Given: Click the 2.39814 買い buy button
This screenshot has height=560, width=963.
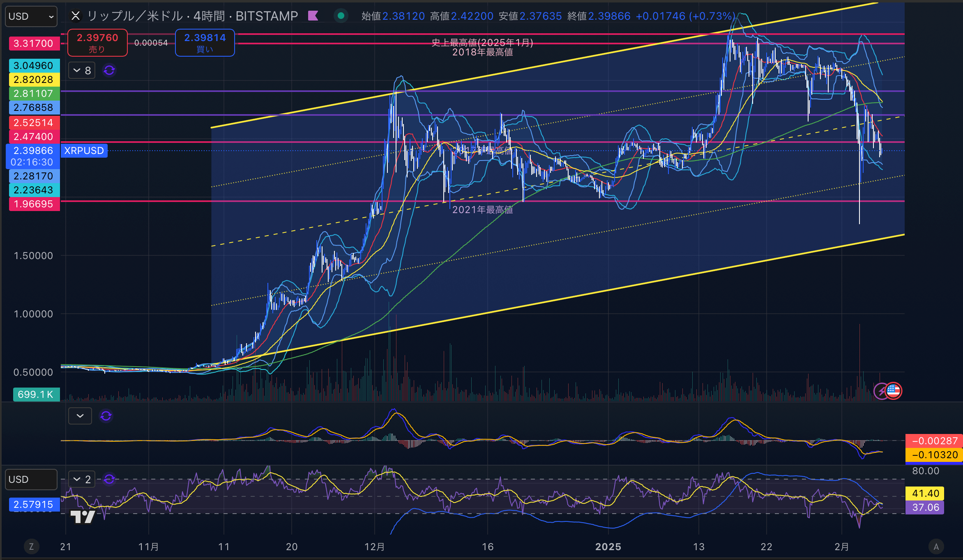Looking at the screenshot, I should pyautogui.click(x=205, y=43).
